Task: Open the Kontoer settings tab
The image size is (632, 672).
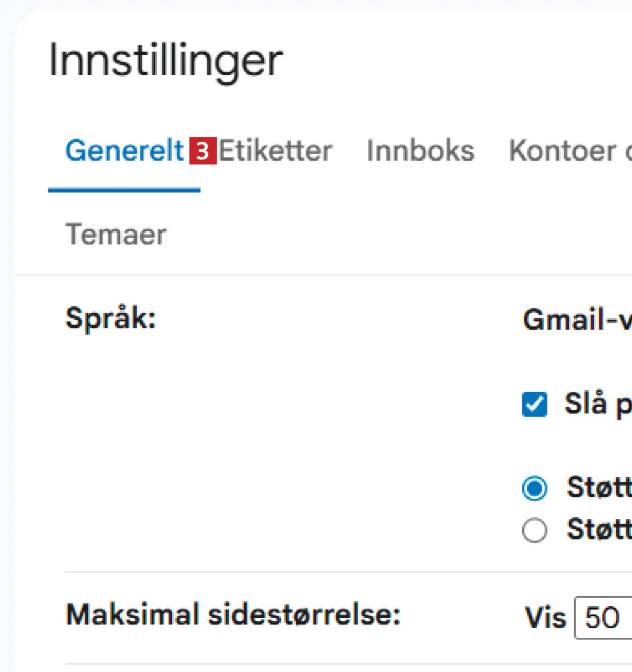Action: point(563,150)
